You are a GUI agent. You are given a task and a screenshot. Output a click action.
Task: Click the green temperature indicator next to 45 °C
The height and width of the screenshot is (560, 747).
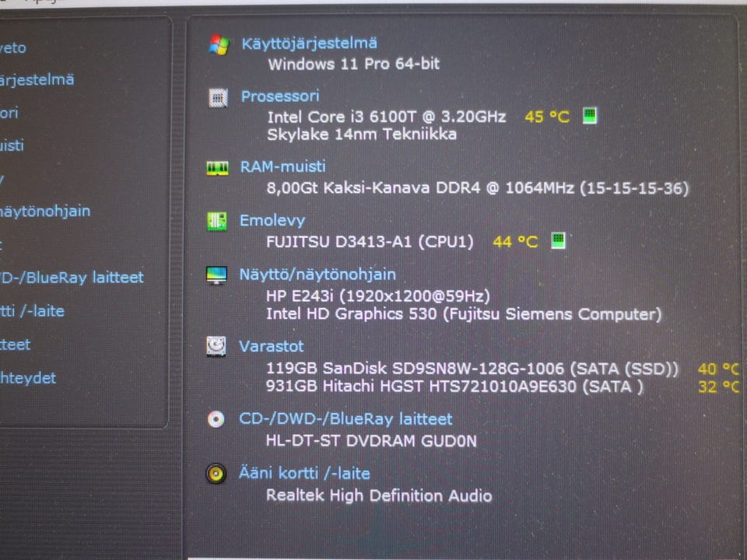(x=590, y=115)
